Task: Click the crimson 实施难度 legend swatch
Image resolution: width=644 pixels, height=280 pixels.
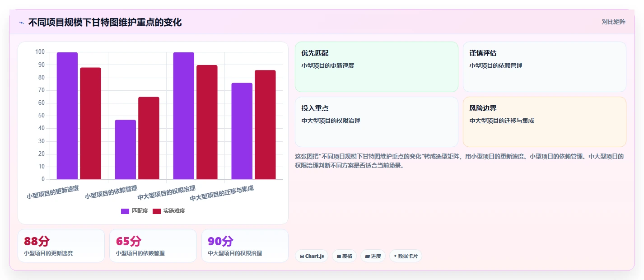Action: [x=157, y=211]
